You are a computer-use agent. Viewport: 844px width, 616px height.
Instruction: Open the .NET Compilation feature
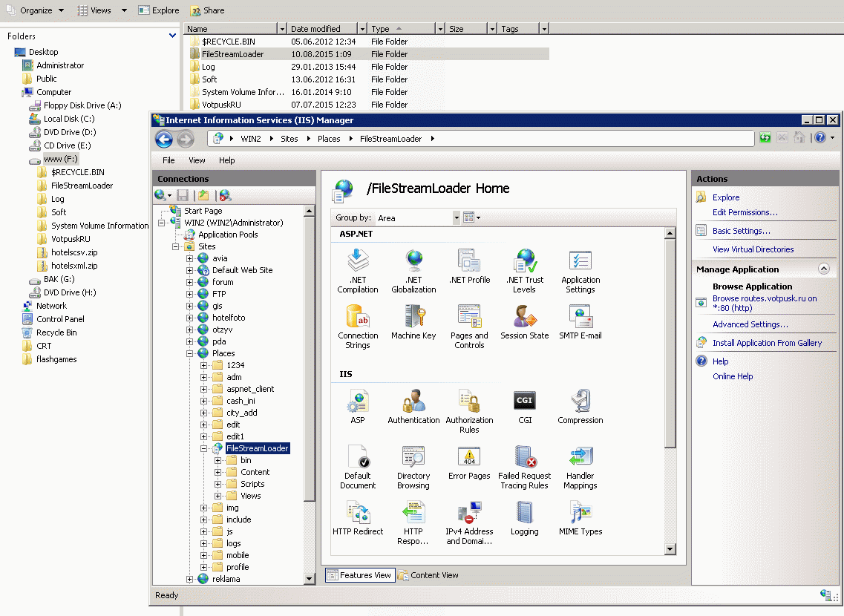357,271
